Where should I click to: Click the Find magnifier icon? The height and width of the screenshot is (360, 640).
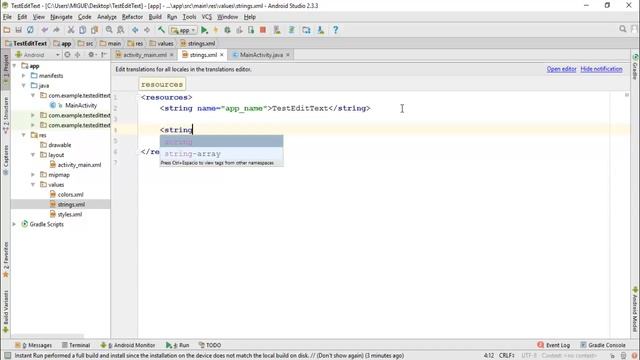[109, 30]
